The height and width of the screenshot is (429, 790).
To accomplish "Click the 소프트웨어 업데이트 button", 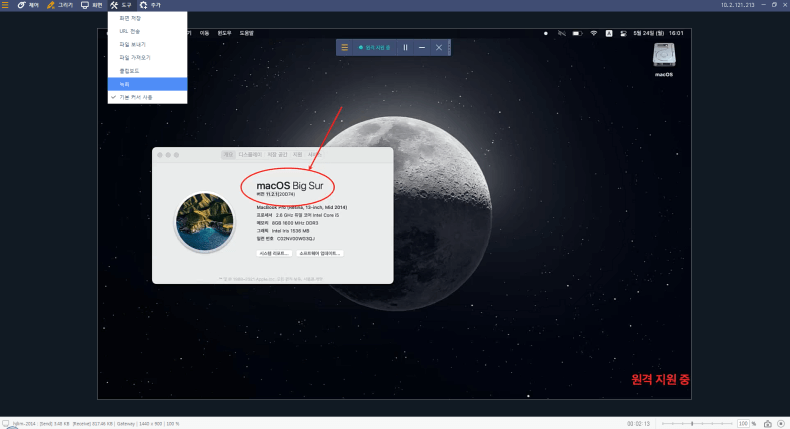I will click(x=319, y=254).
